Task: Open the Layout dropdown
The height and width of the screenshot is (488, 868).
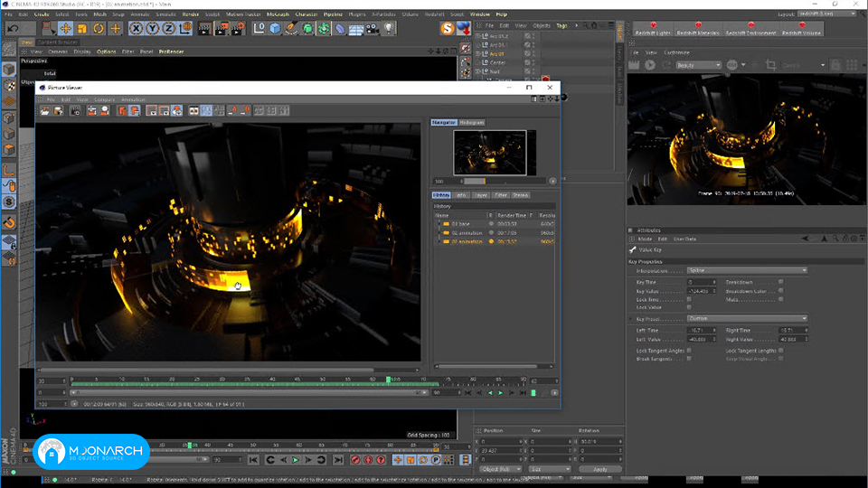Action: coord(827,14)
